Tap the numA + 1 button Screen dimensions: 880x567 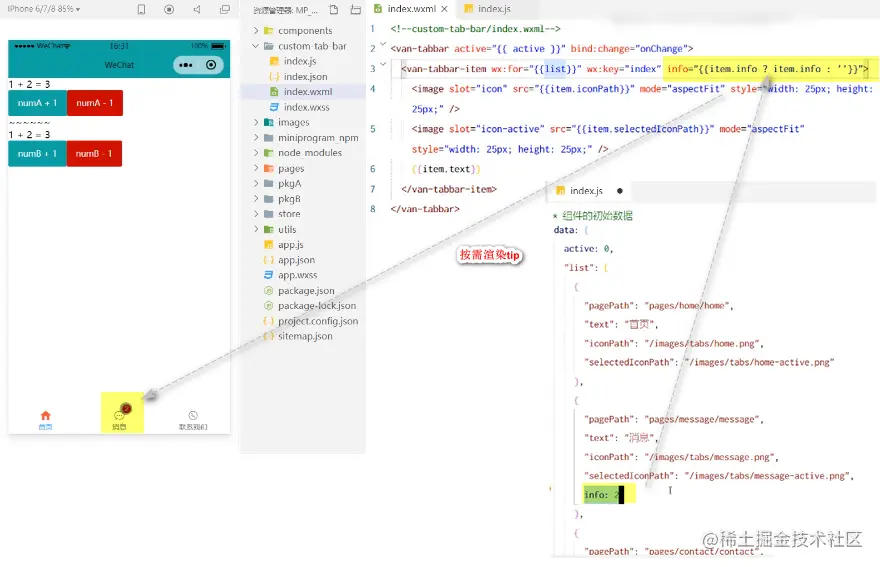click(x=37, y=103)
